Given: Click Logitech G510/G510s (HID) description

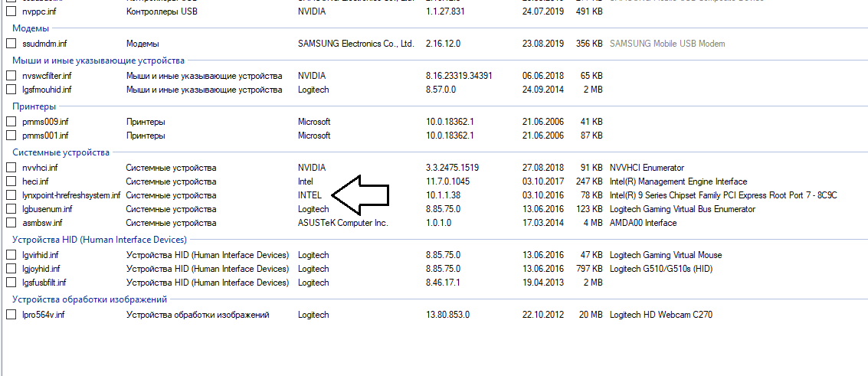Looking at the screenshot, I should 661,269.
